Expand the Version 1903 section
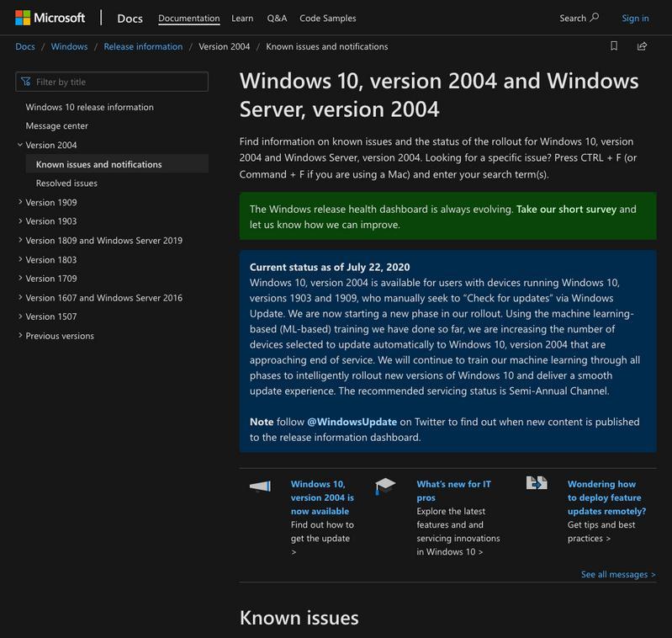The width and height of the screenshot is (672, 638). click(x=19, y=221)
